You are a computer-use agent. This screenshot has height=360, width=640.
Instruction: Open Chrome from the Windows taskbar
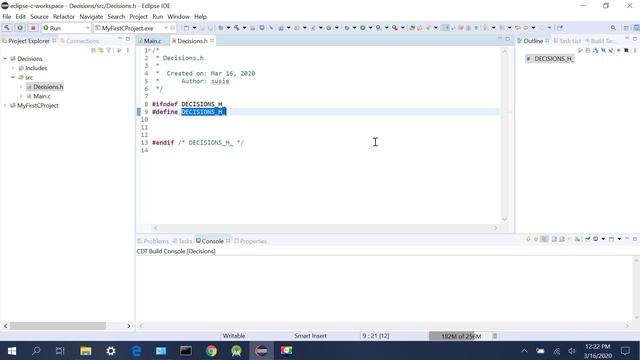click(x=211, y=351)
